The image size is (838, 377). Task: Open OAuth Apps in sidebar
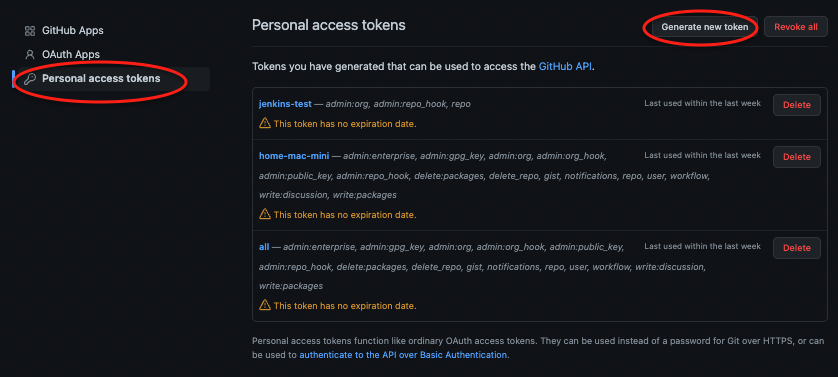click(x=71, y=55)
